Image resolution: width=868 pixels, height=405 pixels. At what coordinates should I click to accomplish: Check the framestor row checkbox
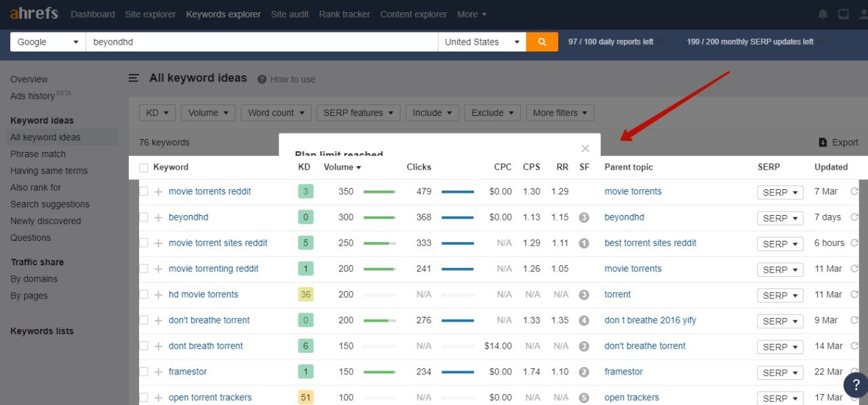click(x=143, y=372)
